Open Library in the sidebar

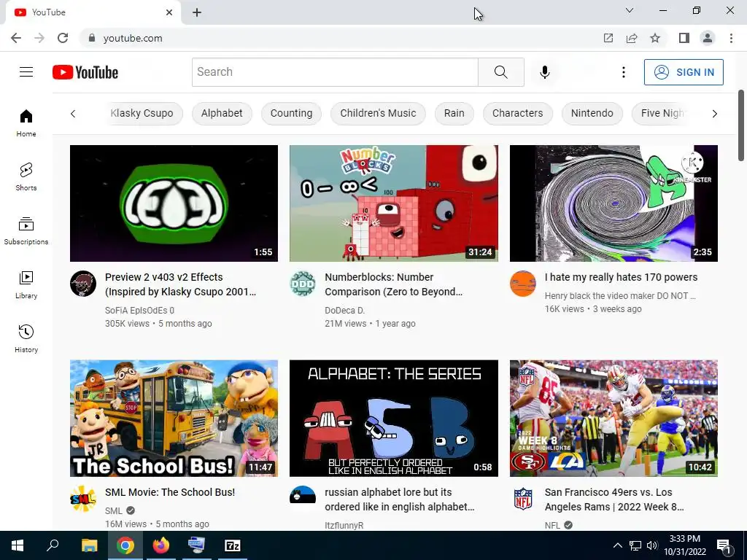26,285
